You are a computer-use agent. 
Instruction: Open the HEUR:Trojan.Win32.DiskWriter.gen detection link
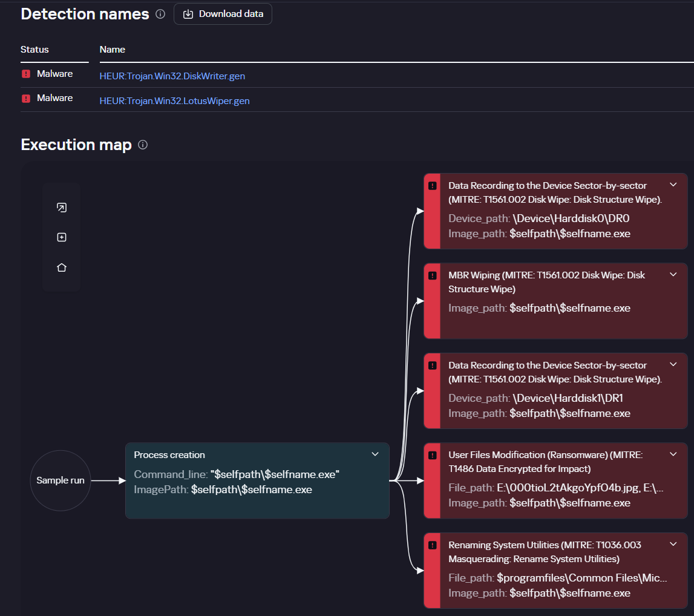[x=172, y=76]
